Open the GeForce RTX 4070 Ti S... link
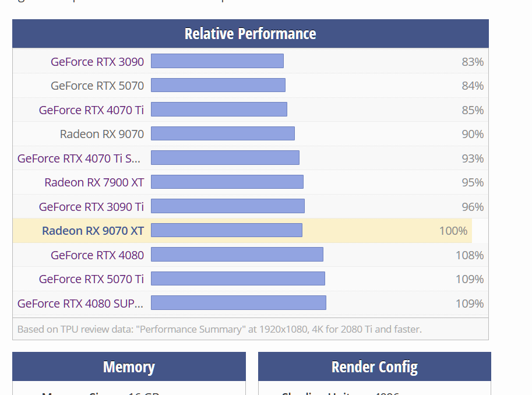This screenshot has width=532, height=395. coord(79,158)
